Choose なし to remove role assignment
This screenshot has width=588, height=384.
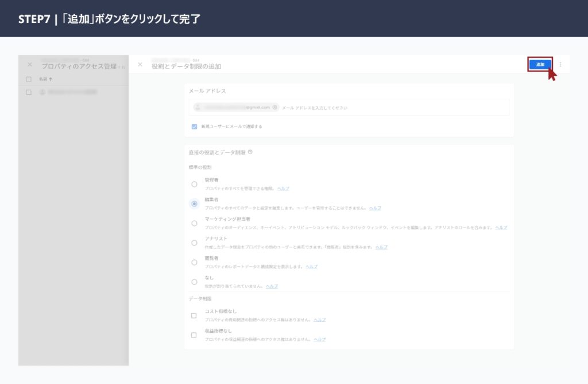pyautogui.click(x=194, y=280)
